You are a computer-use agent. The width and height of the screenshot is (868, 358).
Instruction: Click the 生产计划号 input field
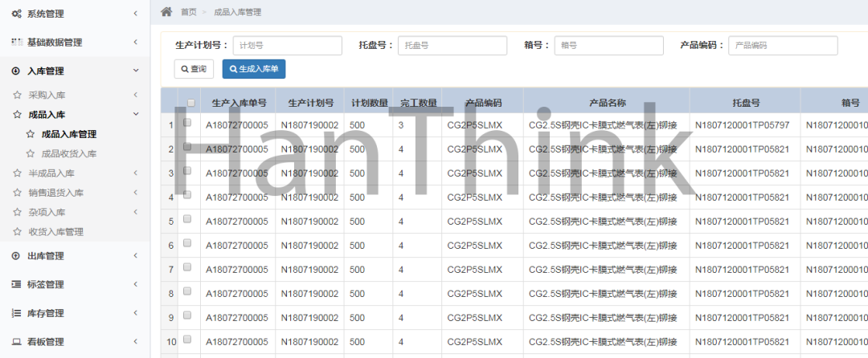pos(287,46)
